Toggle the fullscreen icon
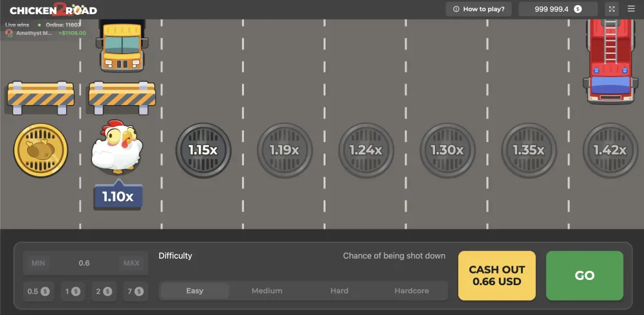This screenshot has height=315, width=644. click(612, 9)
